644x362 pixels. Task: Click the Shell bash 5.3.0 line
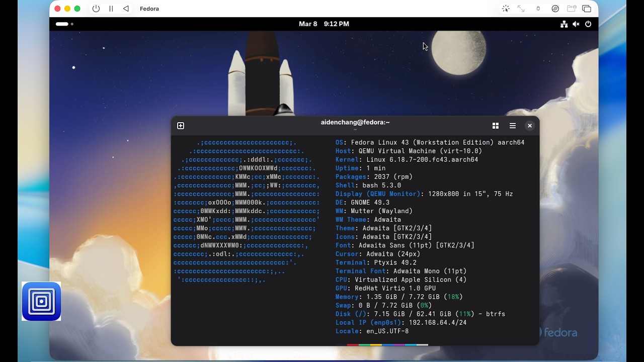click(x=368, y=185)
